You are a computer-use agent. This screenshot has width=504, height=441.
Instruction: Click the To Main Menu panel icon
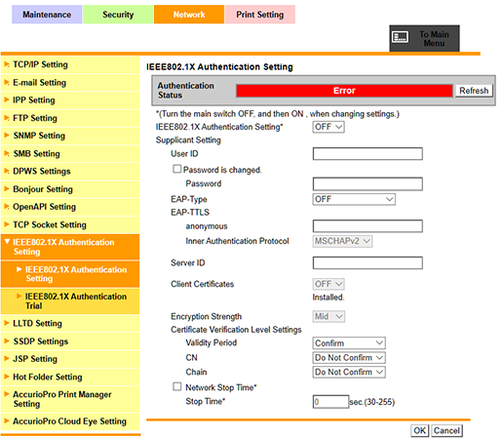(x=400, y=37)
